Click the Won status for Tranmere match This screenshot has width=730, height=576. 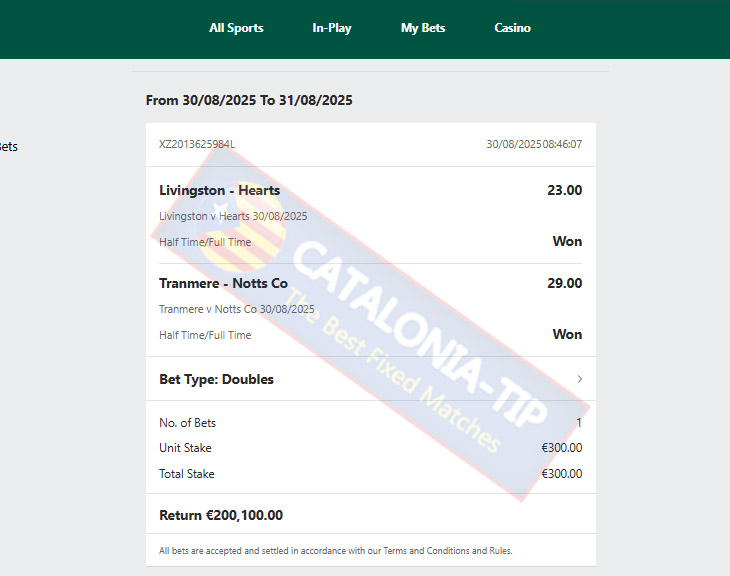click(x=567, y=335)
